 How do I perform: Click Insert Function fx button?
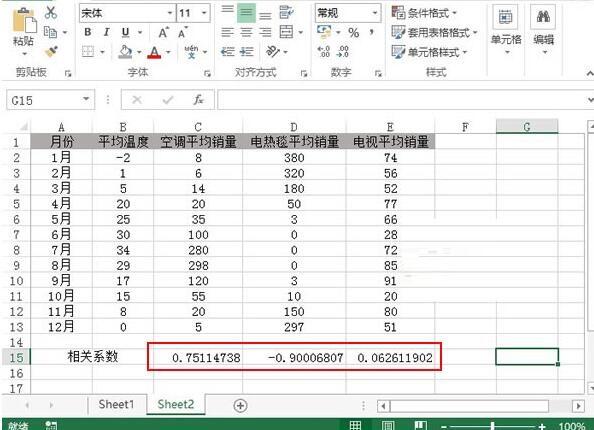tap(198, 100)
